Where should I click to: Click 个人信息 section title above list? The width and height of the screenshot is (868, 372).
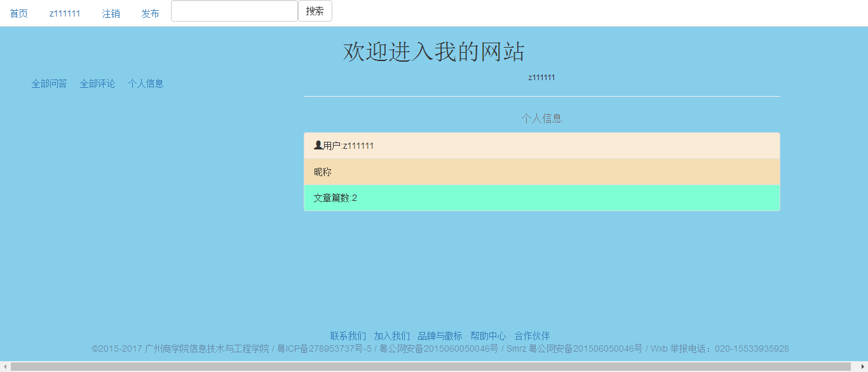pos(542,118)
